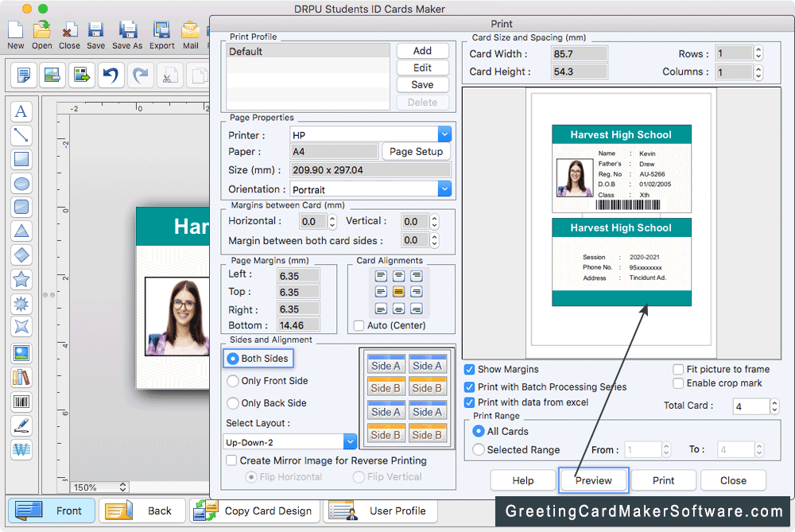Adjust Horizontal margin stepper

pos(332,222)
